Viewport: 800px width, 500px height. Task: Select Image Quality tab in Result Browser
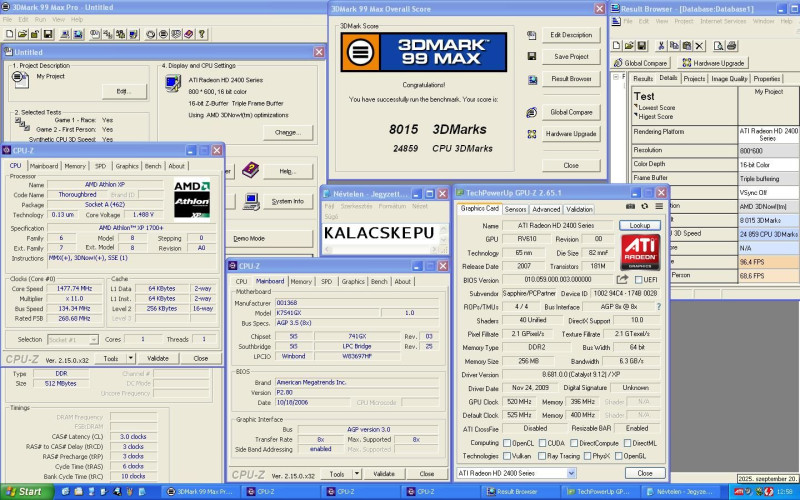coord(729,79)
